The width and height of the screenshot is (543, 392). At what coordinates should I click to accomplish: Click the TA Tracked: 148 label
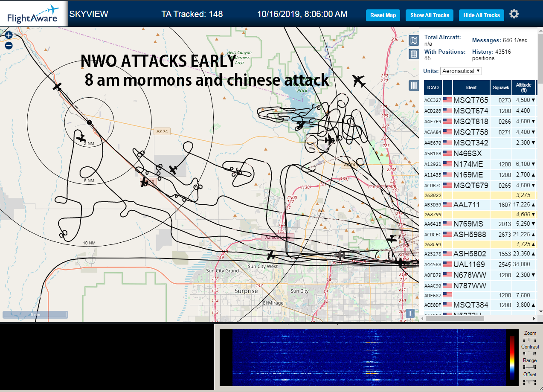192,14
